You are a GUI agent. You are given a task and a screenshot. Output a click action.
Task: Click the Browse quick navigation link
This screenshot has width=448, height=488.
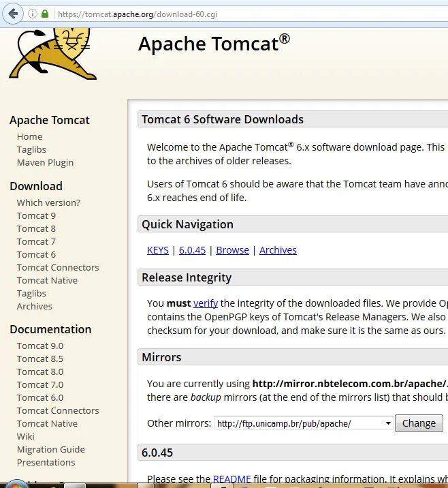click(233, 250)
